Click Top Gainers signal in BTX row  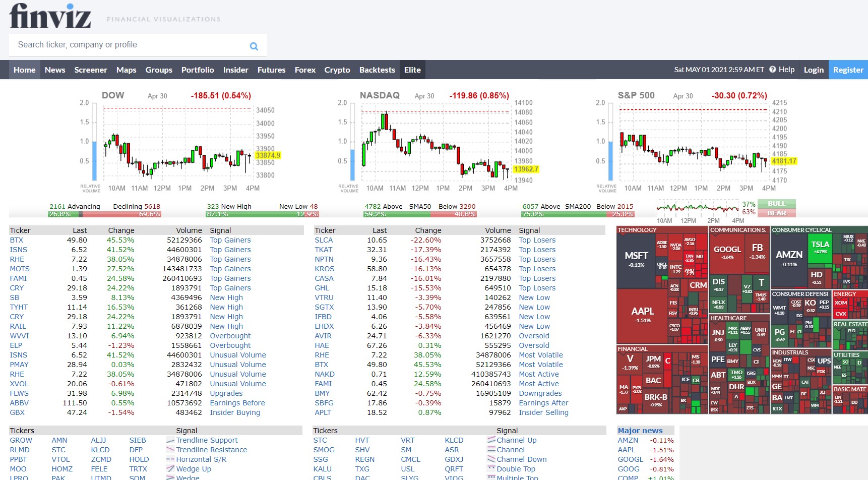[230, 240]
